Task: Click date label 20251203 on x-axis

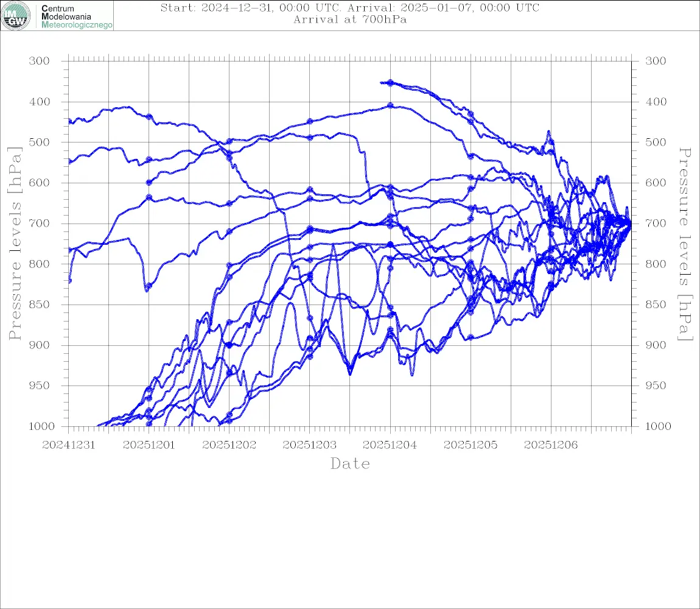Action: point(309,445)
